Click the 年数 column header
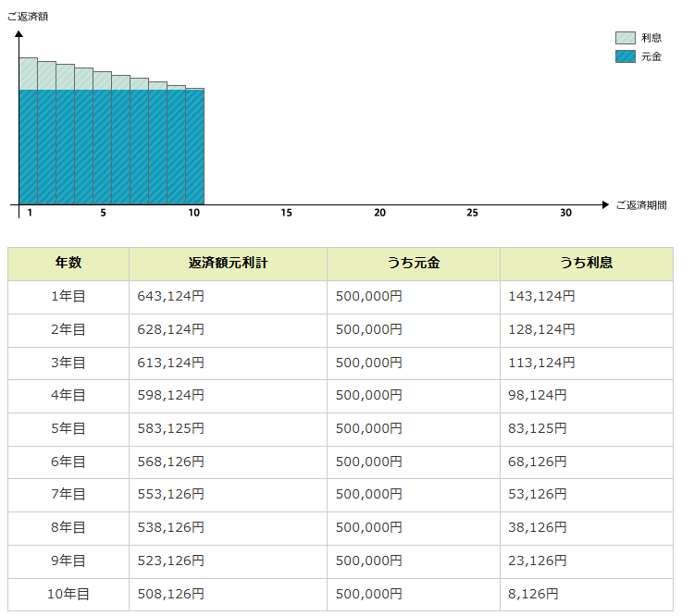Screen dimensions: 682x616 68,264
